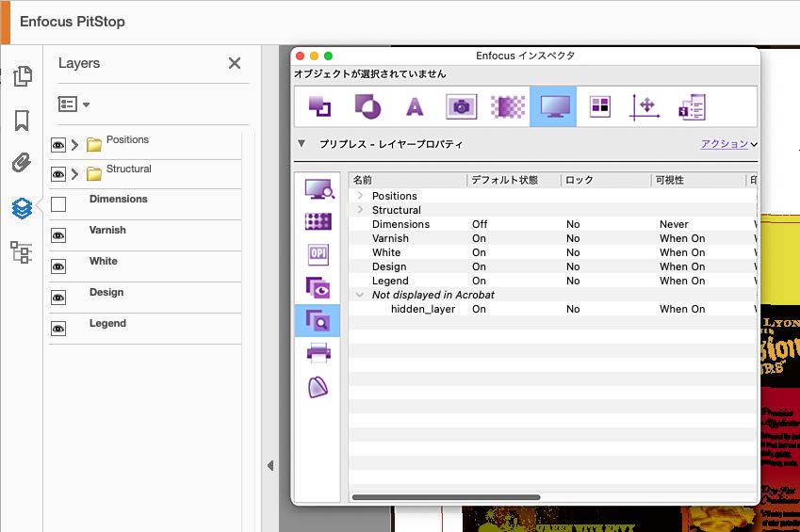
Task: Select the hidden_layer row in the table
Action: [x=423, y=309]
